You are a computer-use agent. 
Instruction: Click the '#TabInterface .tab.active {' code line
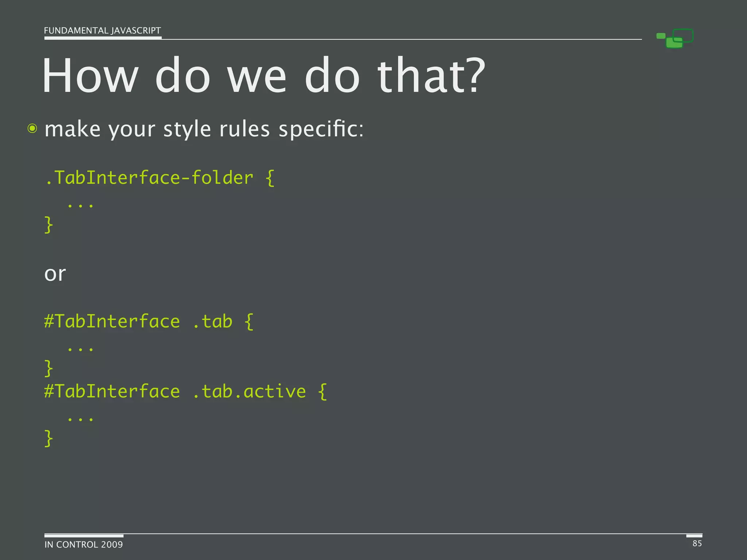point(185,392)
